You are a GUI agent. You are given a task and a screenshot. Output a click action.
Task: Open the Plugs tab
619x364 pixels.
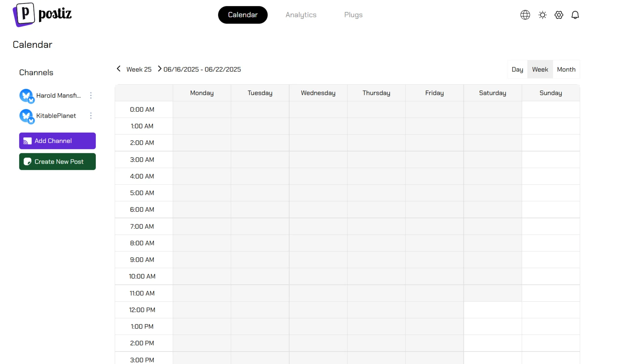click(353, 15)
